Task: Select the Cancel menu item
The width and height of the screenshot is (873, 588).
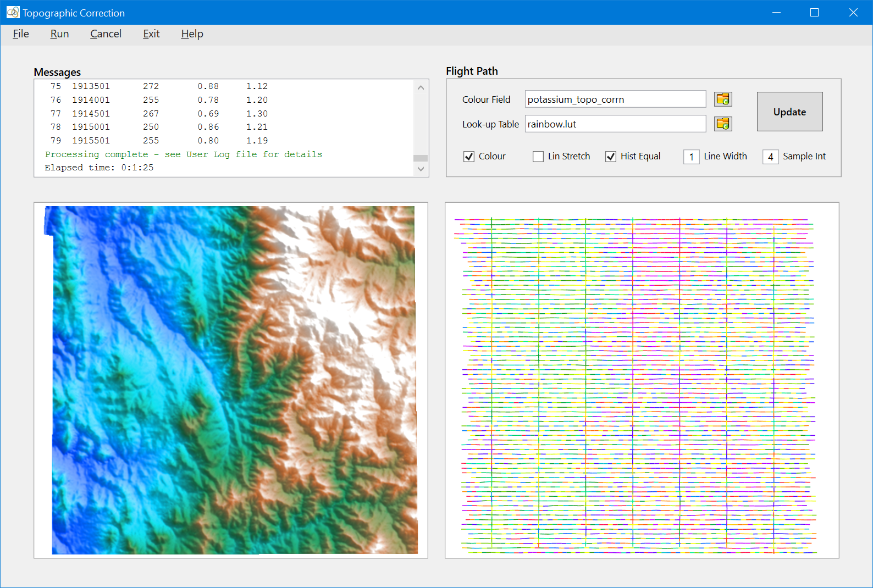Action: click(x=106, y=34)
